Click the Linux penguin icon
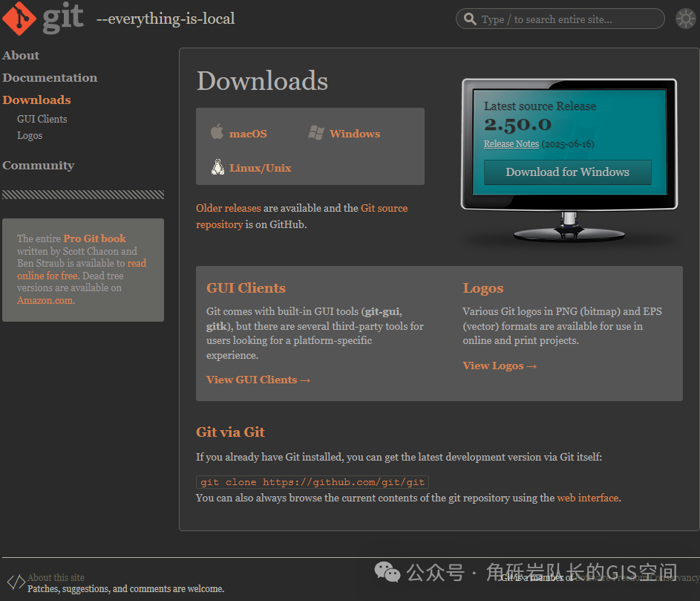Viewport: 700px width, 601px height. tap(217, 167)
